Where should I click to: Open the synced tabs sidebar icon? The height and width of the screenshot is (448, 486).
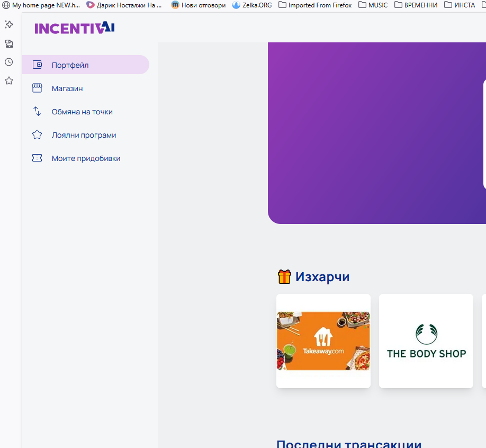tap(9, 43)
